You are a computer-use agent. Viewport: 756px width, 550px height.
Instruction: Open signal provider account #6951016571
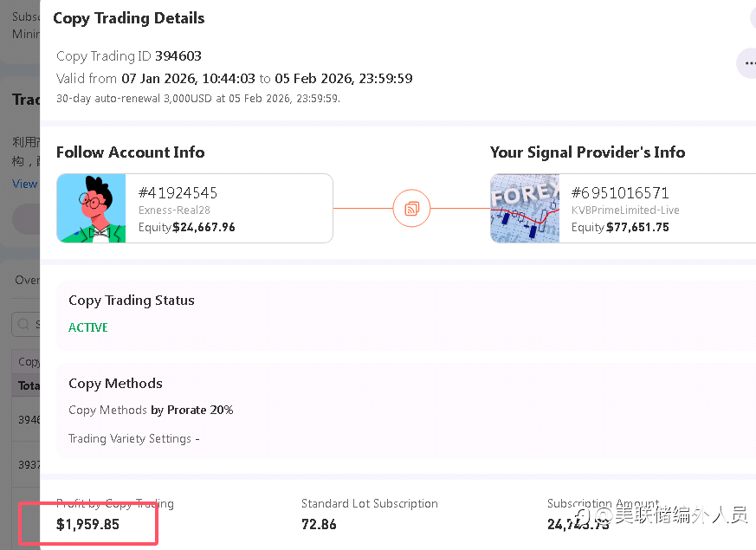[x=620, y=192]
